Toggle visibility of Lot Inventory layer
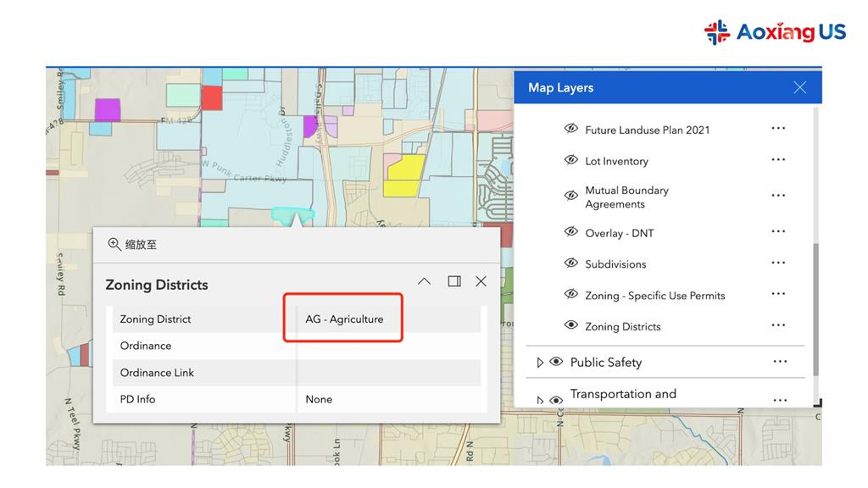 point(571,161)
